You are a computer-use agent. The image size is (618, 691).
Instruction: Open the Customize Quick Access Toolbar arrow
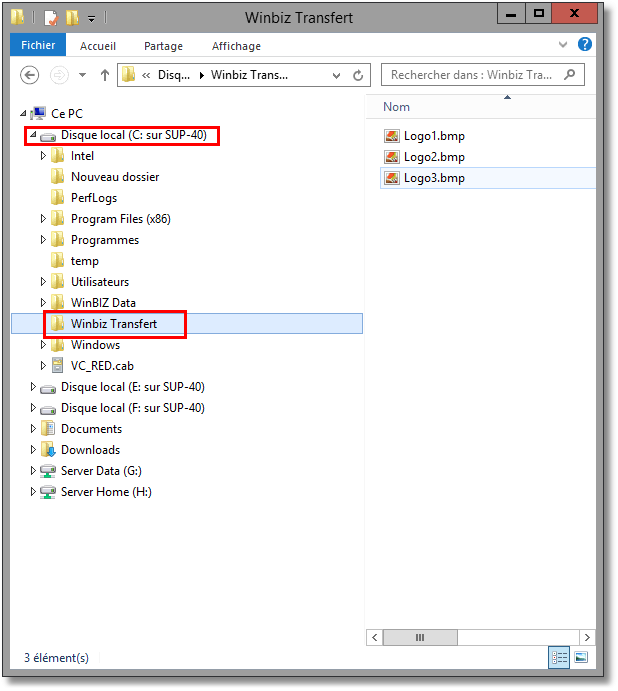[91, 19]
